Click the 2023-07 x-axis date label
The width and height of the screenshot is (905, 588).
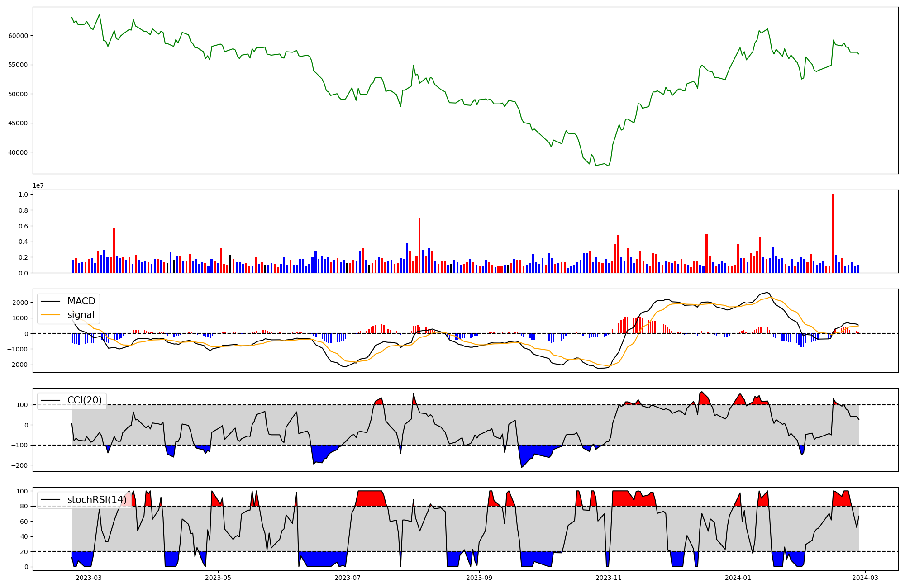(348, 578)
